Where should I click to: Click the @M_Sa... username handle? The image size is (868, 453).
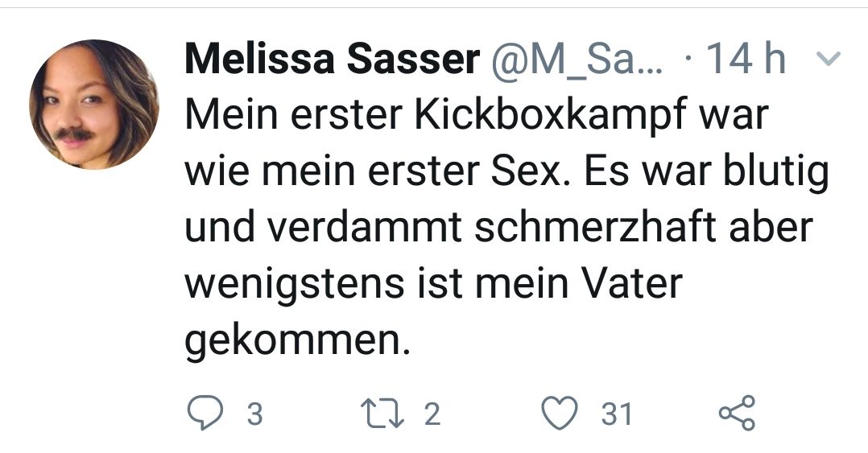577,60
